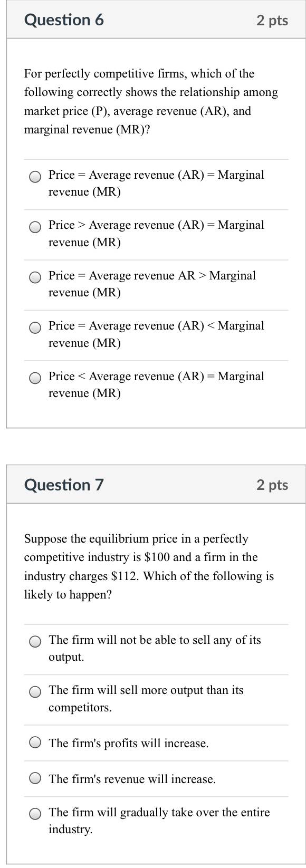This screenshot has height=868, width=306.
Task: Select the firm's revenue will increase
Action: (35, 778)
